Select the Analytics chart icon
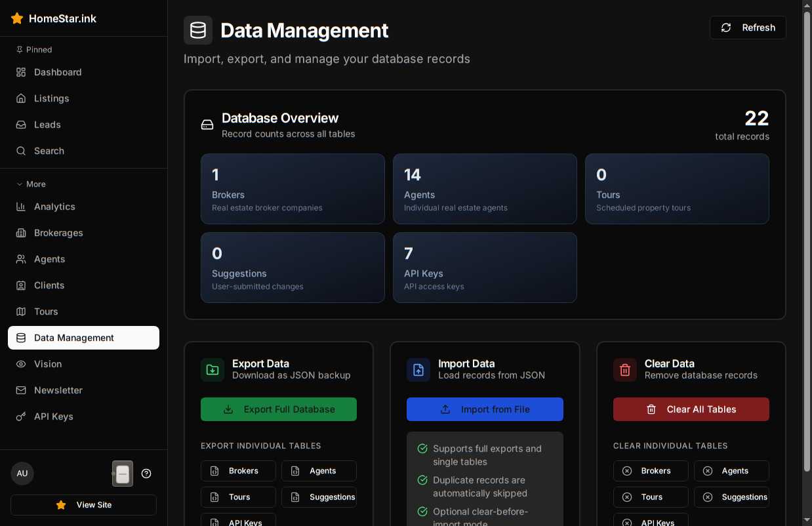812x526 pixels. coord(20,207)
